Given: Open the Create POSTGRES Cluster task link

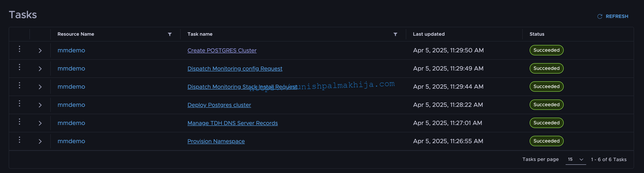Looking at the screenshot, I should pos(222,50).
